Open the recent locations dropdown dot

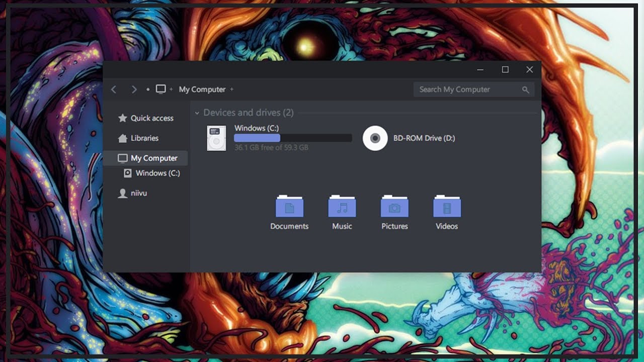pyautogui.click(x=148, y=89)
